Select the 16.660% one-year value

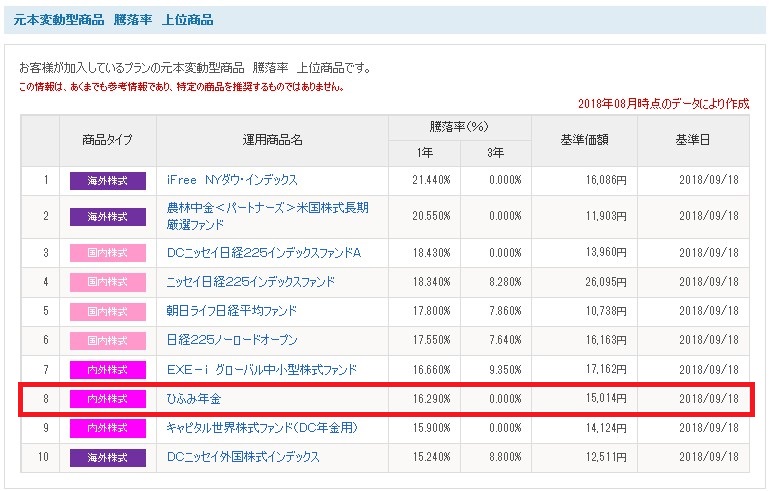coord(431,369)
